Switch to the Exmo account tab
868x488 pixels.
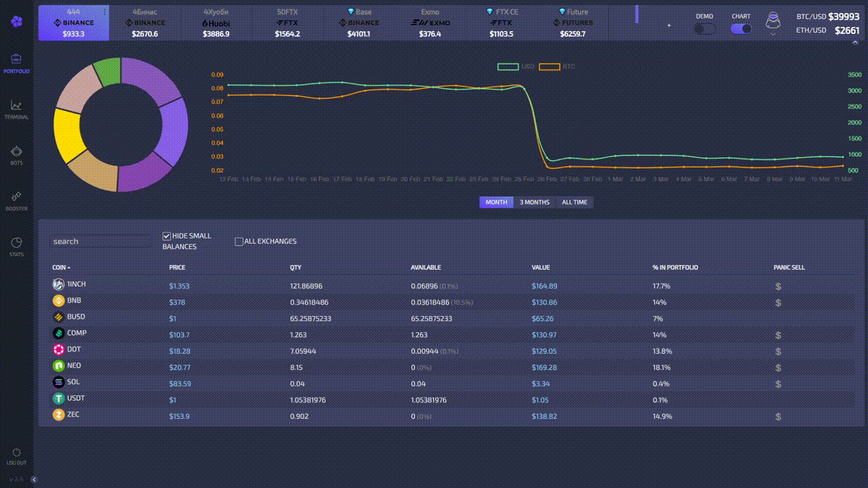[430, 23]
